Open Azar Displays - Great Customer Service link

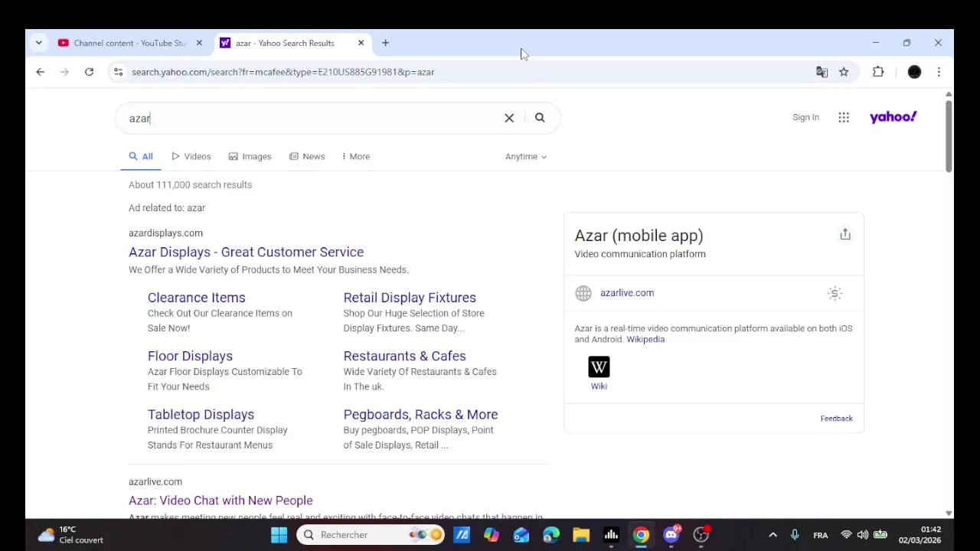click(246, 252)
